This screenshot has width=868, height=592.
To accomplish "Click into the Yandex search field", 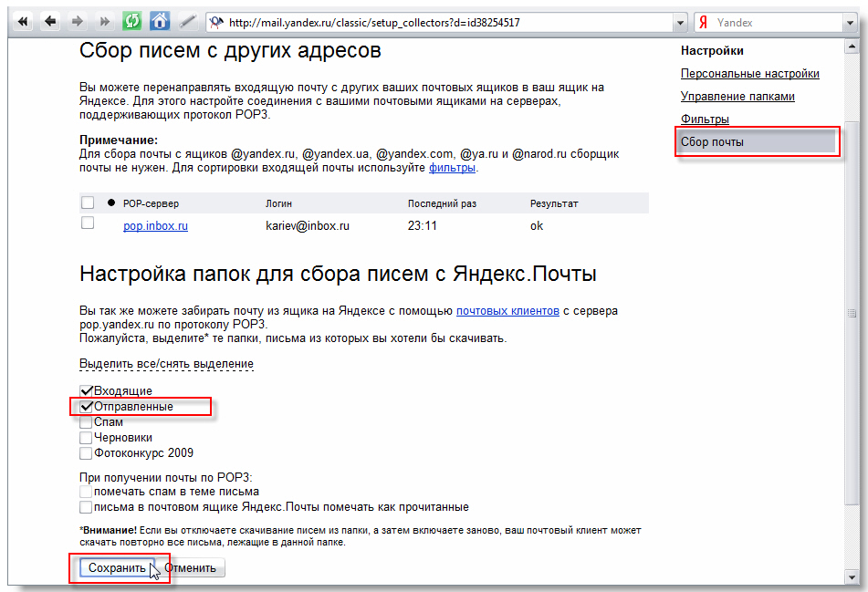I will (x=776, y=23).
